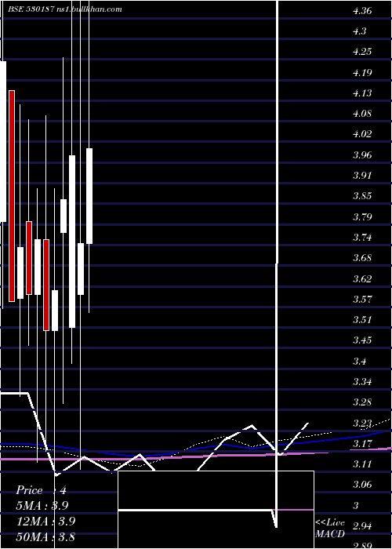Viewport: 392px width, 549px height.
Task: Click the MACD inset panel box
Action: (216, 510)
